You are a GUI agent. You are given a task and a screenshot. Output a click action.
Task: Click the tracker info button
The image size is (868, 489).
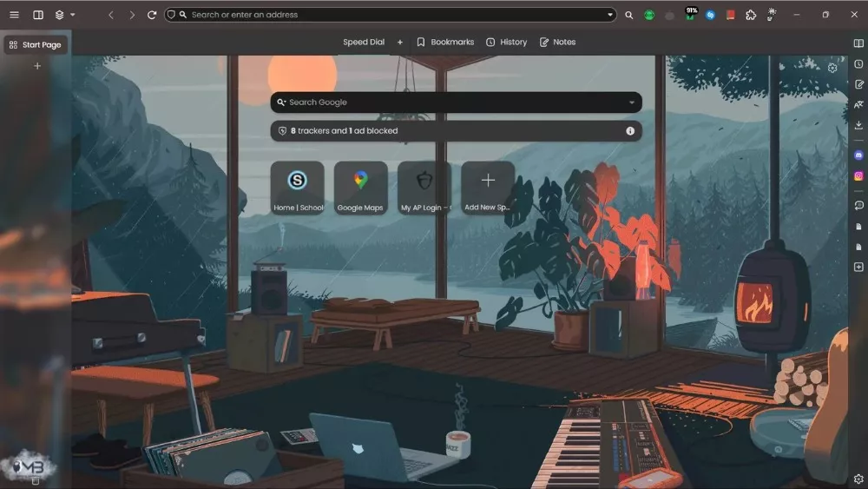point(630,131)
